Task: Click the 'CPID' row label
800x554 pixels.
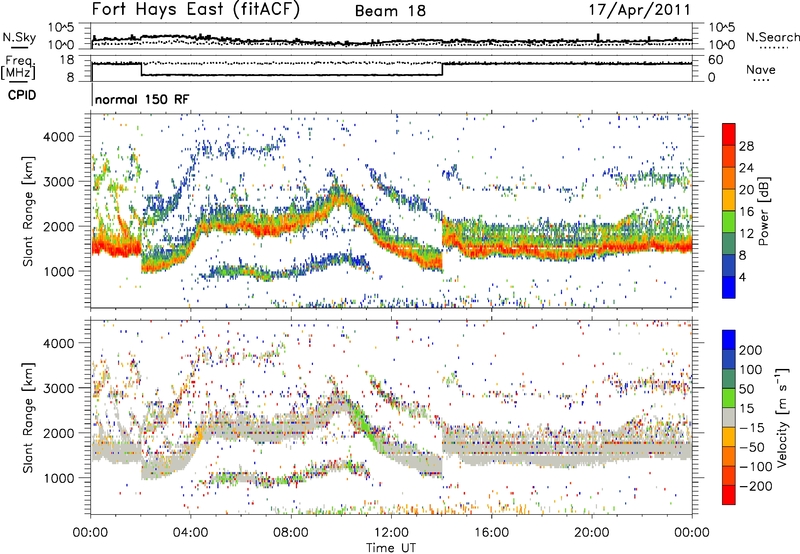Action: tap(22, 95)
